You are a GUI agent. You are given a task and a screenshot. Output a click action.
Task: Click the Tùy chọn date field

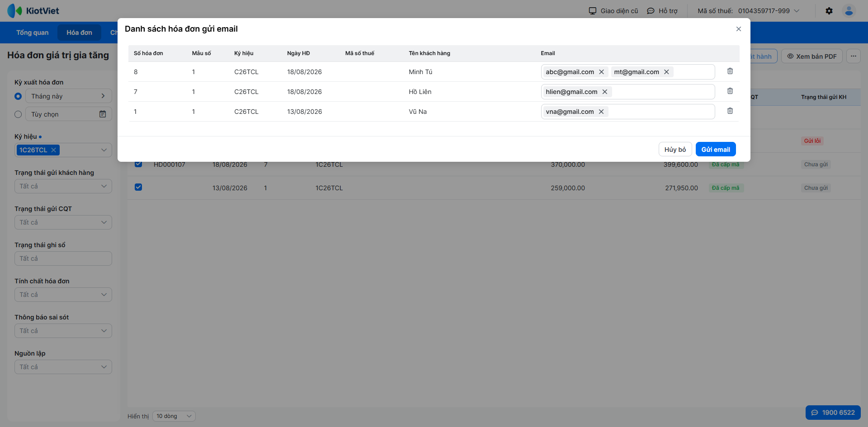click(x=69, y=114)
